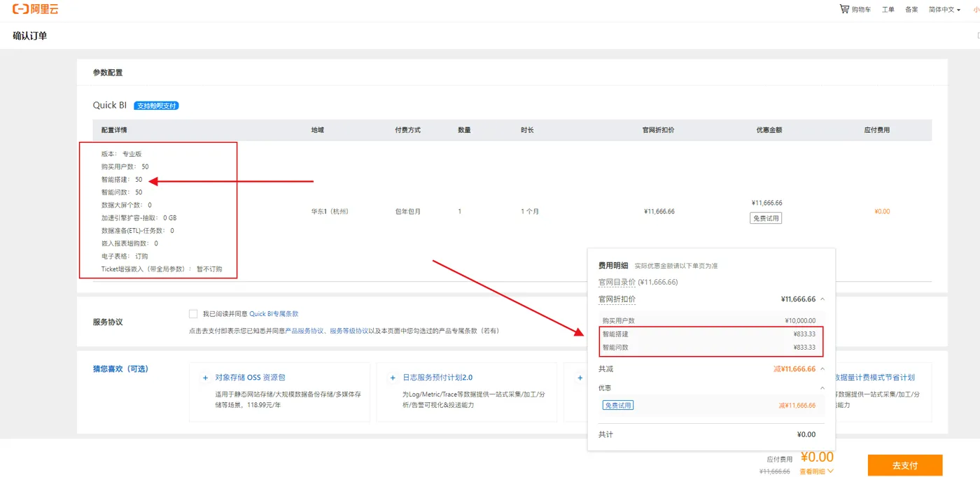The width and height of the screenshot is (980, 477).
Task: Collapse the 官网折扣价 breakdown chevron
Action: [x=822, y=299]
